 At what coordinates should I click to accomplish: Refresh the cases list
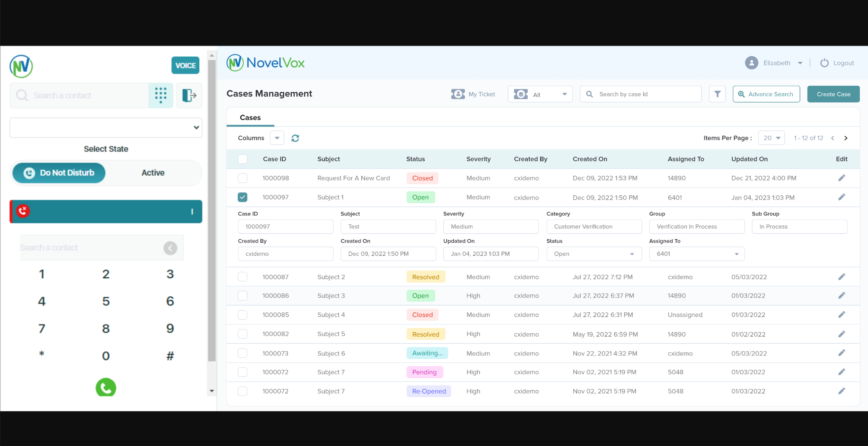pos(295,138)
